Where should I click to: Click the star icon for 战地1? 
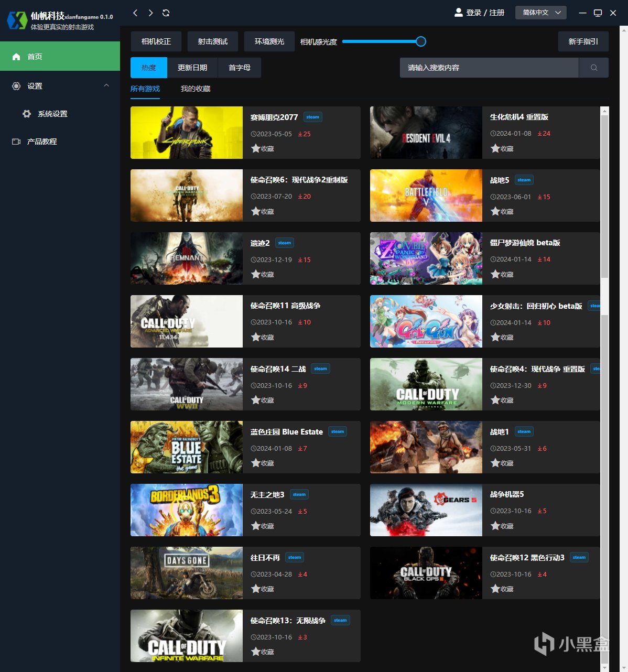(x=495, y=463)
